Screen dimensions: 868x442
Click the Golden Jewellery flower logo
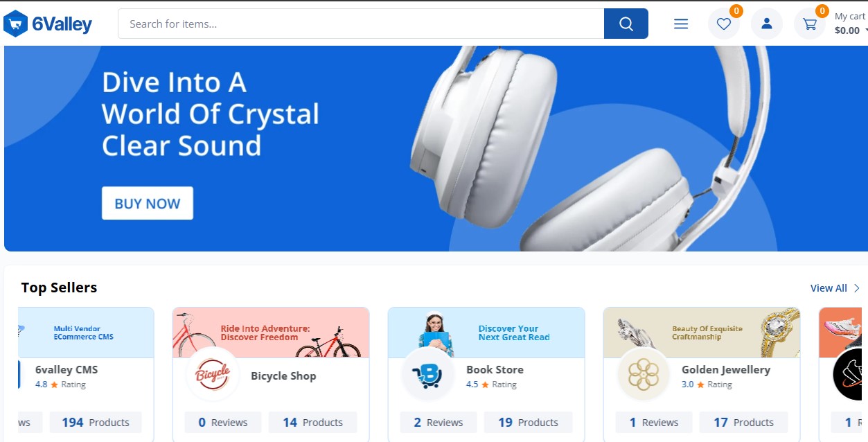point(644,375)
